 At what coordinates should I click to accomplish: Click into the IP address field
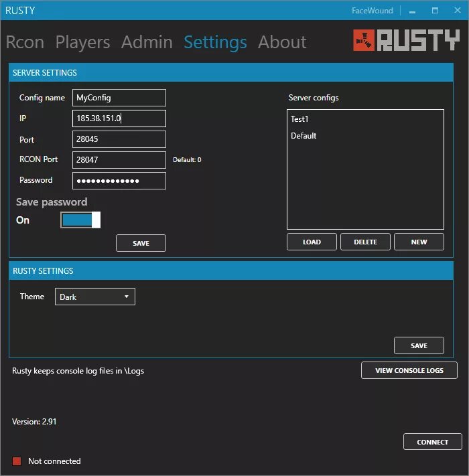(x=119, y=118)
